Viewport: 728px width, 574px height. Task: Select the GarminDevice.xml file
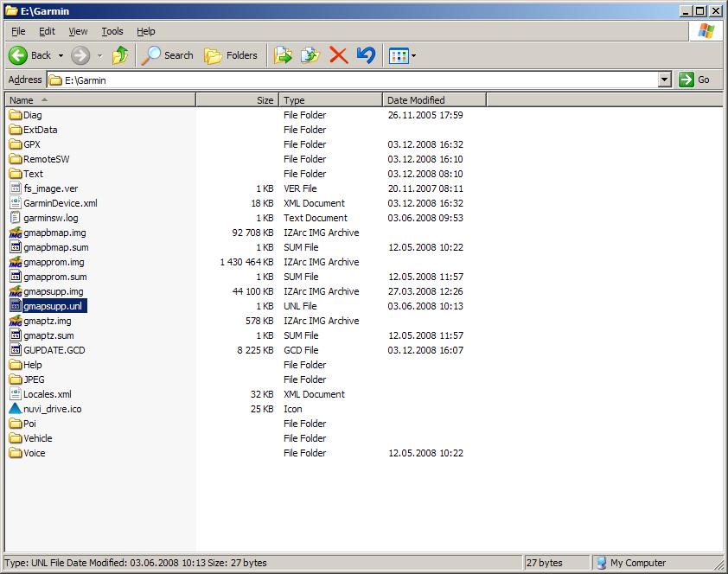click(60, 203)
